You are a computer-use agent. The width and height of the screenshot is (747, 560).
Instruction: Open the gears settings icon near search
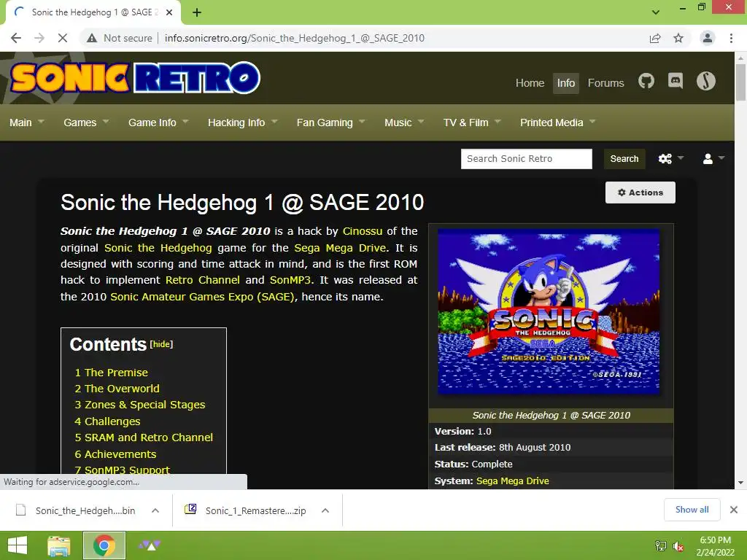pos(665,158)
